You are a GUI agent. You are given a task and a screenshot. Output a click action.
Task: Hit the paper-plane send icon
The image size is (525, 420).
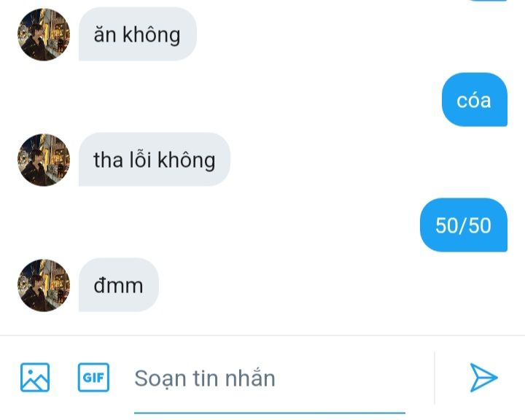point(483,378)
